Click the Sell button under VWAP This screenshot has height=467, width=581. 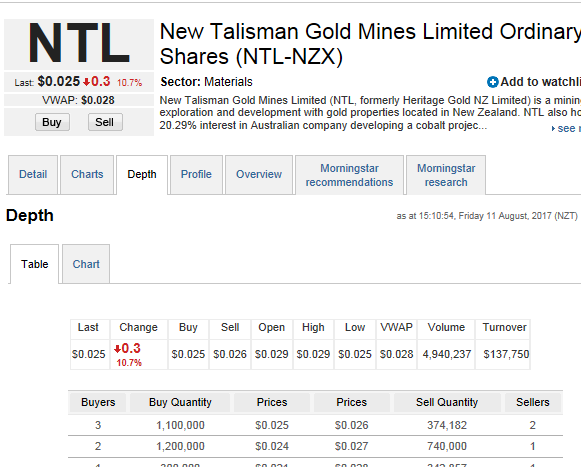click(105, 122)
